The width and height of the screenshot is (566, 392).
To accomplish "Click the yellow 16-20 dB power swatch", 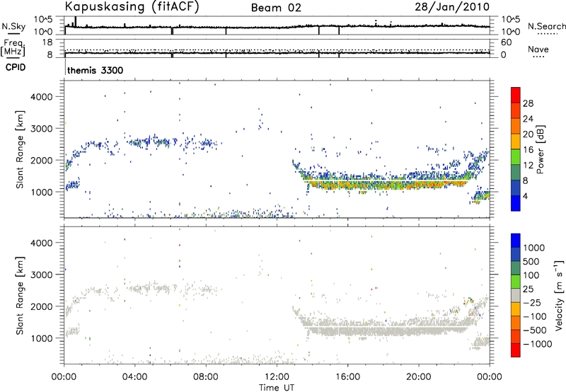I will pyautogui.click(x=516, y=141).
